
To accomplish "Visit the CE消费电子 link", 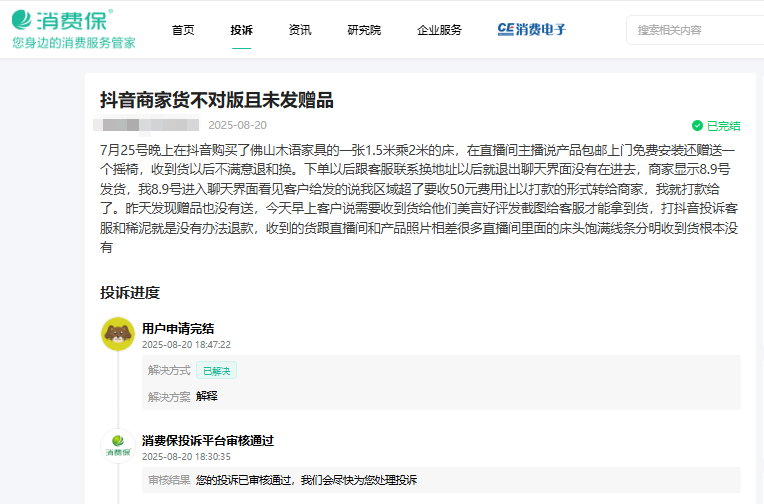I will [x=532, y=30].
